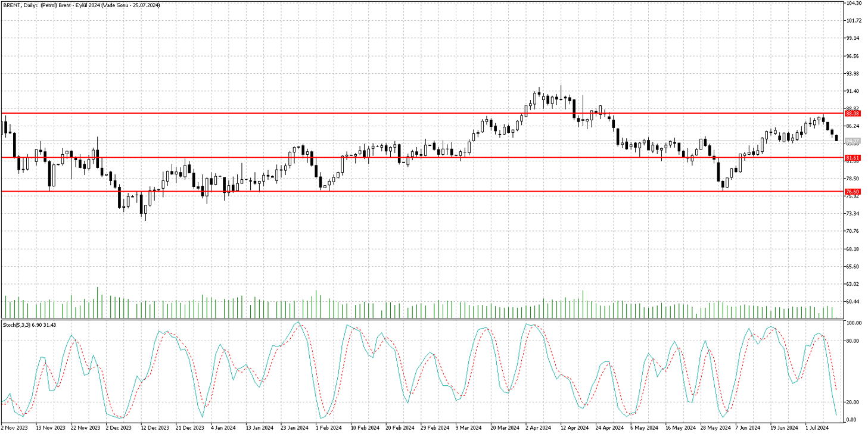Click the 2 Nov 2023 date label
The image size is (868, 437).
[14, 427]
